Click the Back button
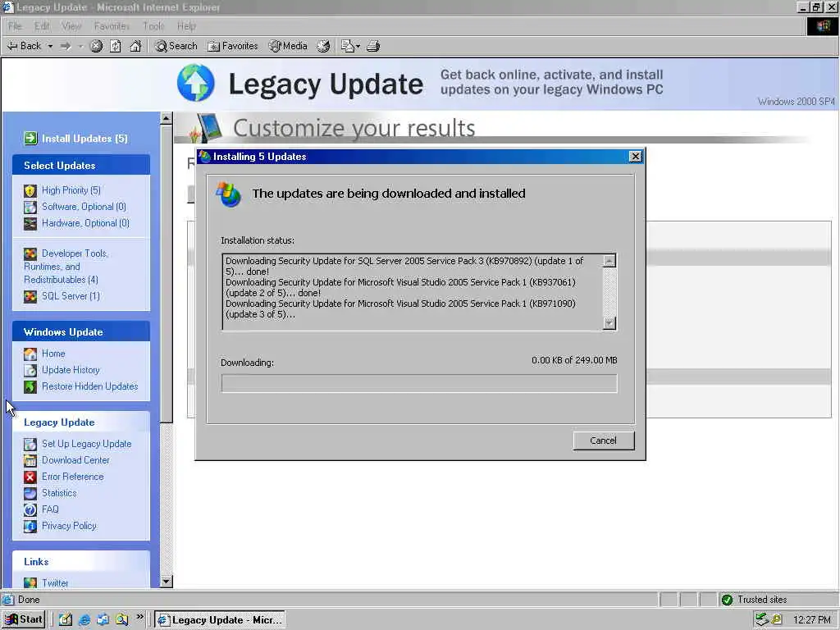This screenshot has height=630, width=840. tap(24, 46)
